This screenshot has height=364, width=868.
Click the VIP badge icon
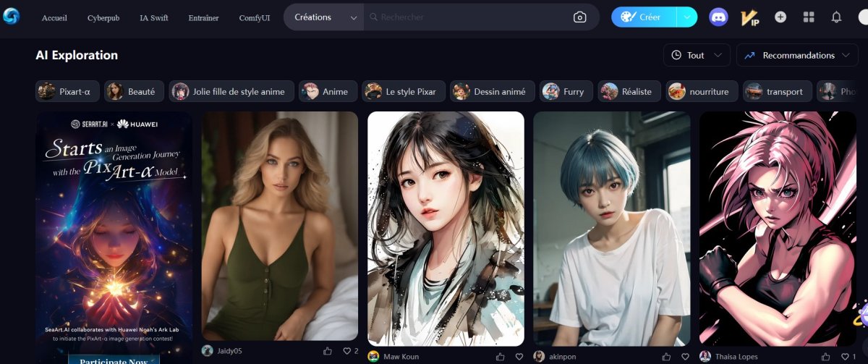(749, 17)
